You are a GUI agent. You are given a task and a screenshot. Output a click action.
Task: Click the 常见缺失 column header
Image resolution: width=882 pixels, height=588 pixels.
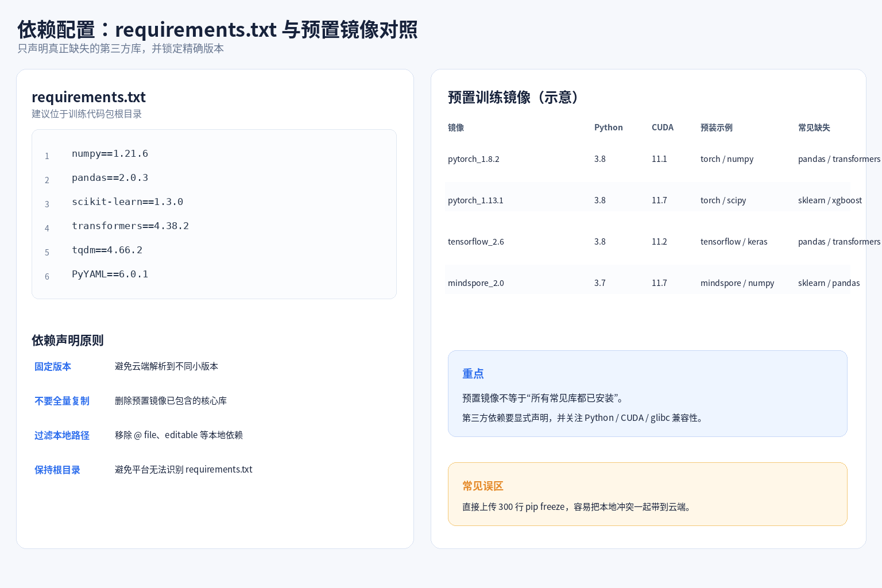tap(814, 127)
